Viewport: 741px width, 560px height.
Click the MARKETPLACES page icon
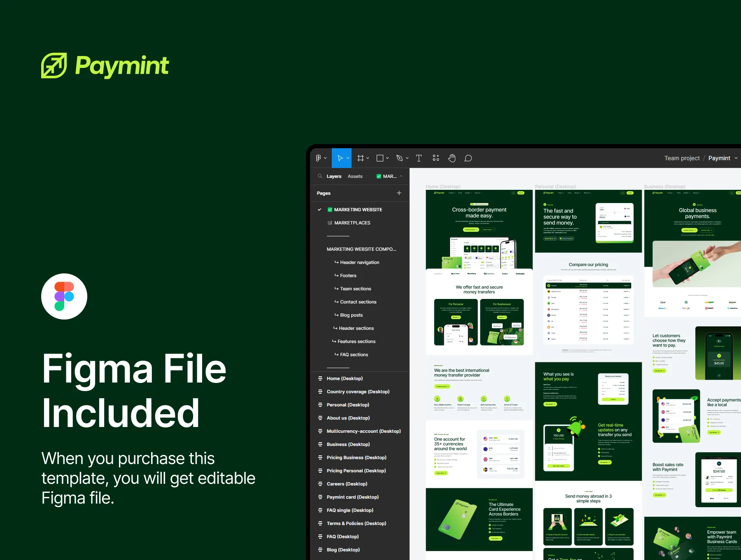click(x=330, y=223)
